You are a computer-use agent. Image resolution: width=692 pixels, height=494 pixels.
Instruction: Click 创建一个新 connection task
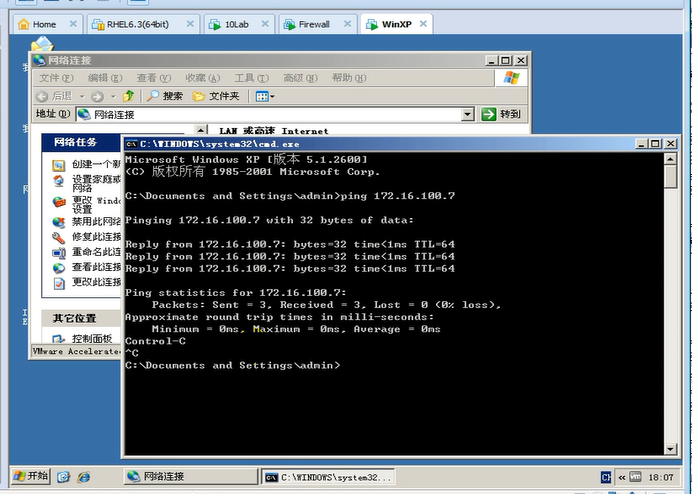(x=96, y=164)
